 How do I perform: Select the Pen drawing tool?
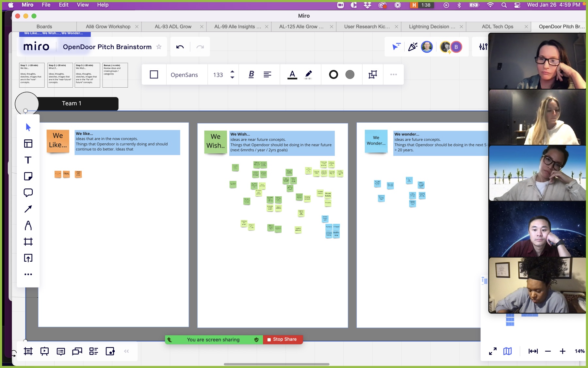pyautogui.click(x=28, y=225)
